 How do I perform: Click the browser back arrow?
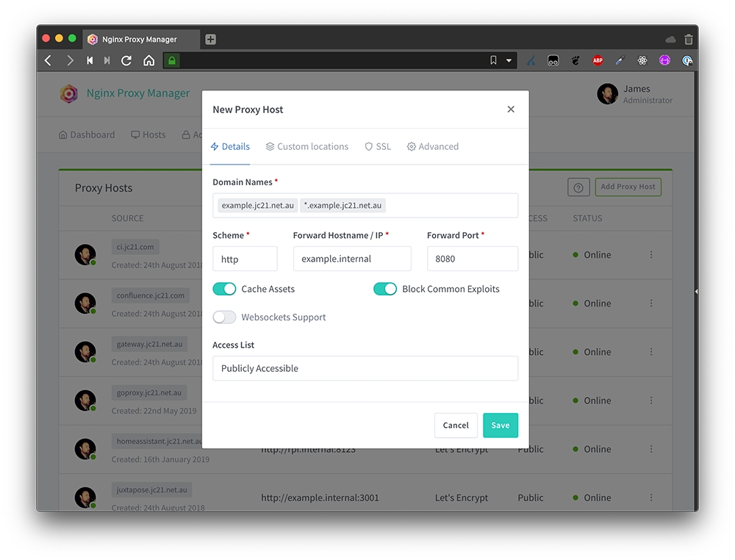[49, 61]
